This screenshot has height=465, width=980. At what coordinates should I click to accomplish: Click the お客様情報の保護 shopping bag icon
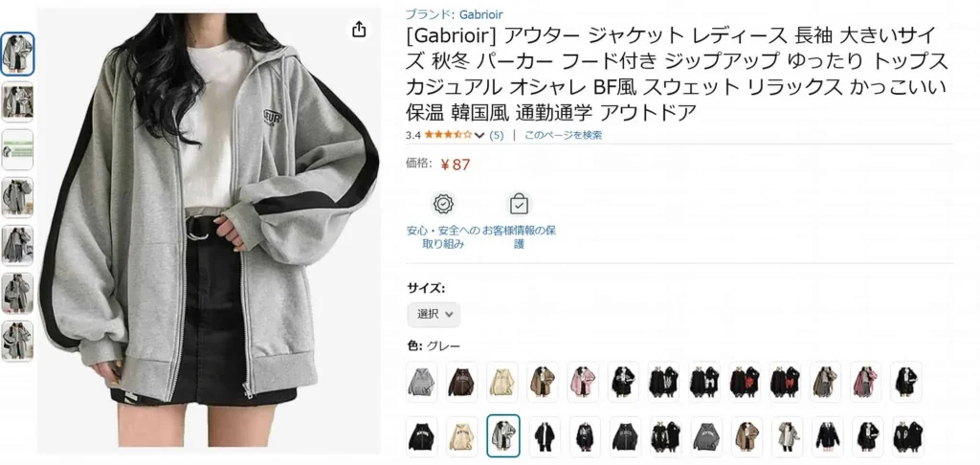coord(520,204)
